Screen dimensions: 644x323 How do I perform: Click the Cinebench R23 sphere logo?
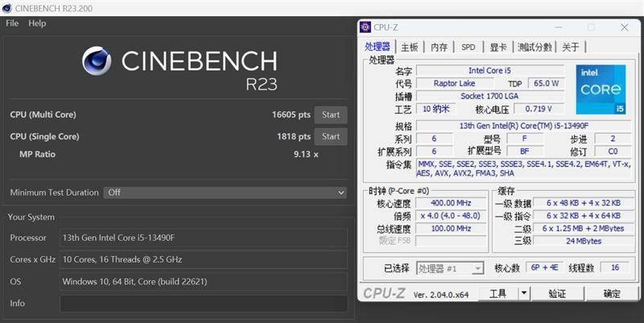[97, 61]
